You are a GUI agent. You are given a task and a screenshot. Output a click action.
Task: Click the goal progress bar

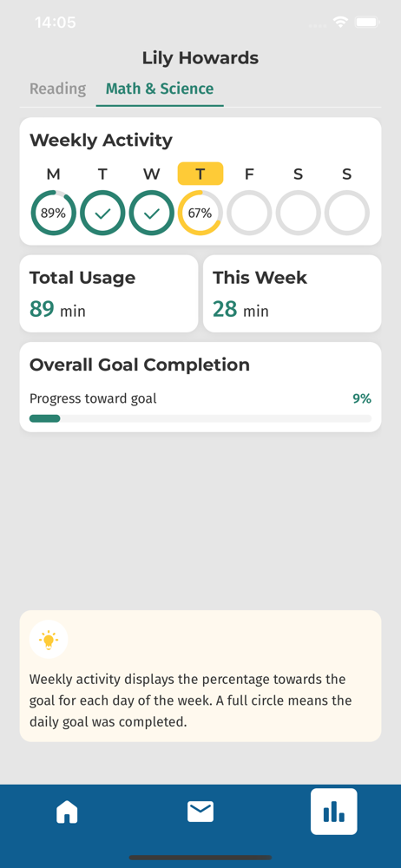200,418
